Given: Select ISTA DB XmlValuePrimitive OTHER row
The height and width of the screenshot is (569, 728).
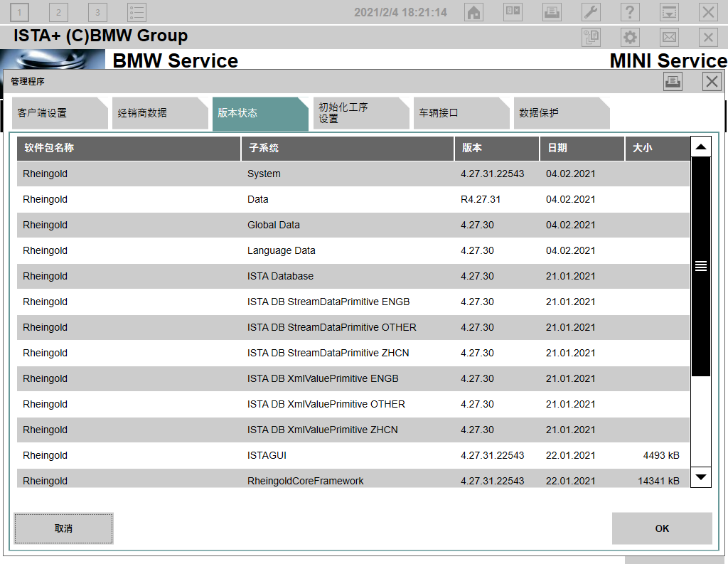Looking at the screenshot, I should pyautogui.click(x=353, y=404).
